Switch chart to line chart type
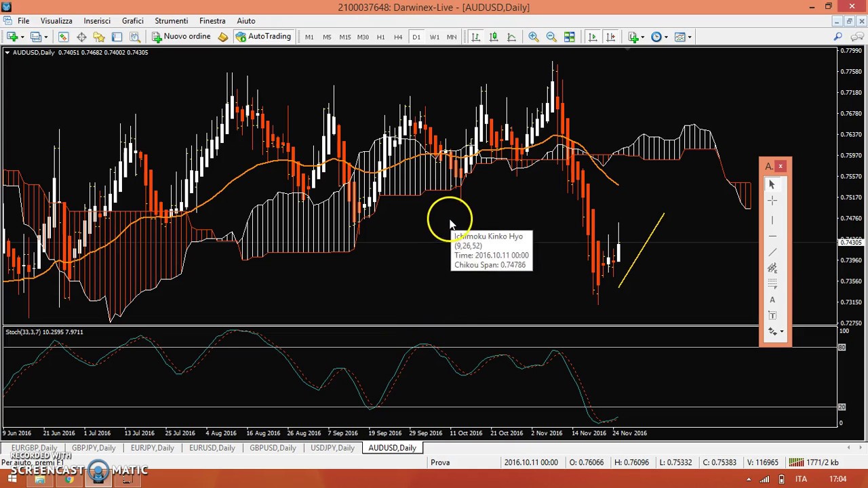 click(511, 37)
